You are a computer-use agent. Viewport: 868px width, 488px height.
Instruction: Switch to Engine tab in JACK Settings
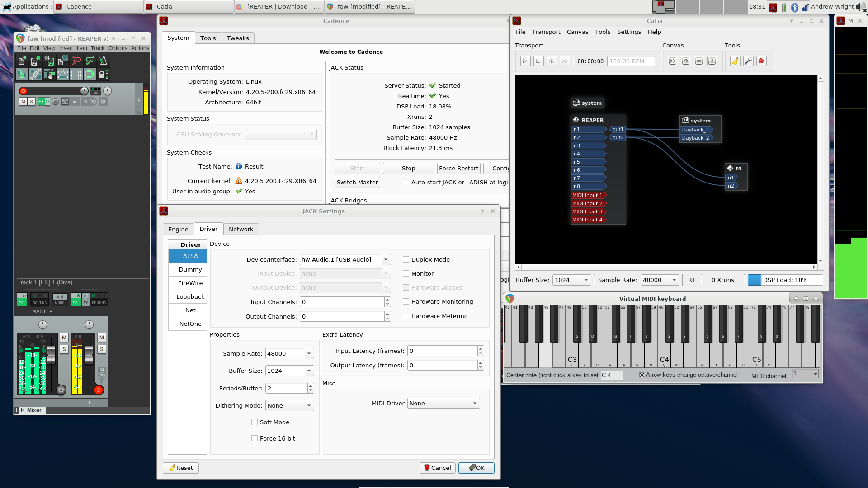[178, 229]
